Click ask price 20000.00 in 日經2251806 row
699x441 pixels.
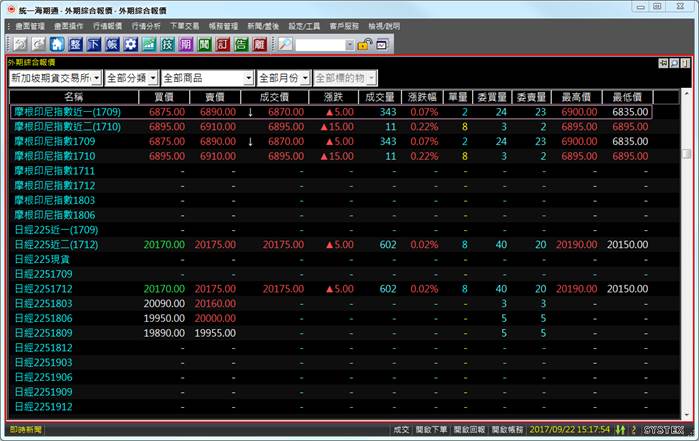(215, 318)
